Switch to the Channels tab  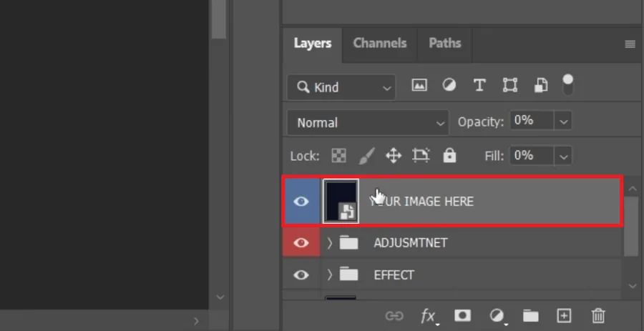[x=380, y=44]
